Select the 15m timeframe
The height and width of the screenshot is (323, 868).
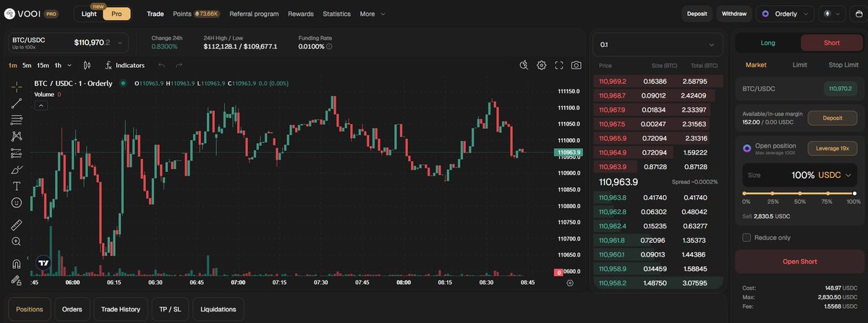43,65
